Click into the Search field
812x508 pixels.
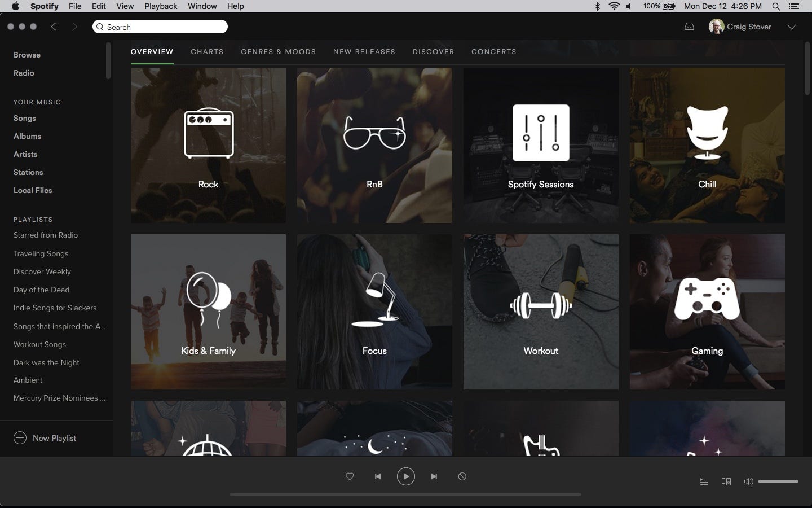pos(160,27)
